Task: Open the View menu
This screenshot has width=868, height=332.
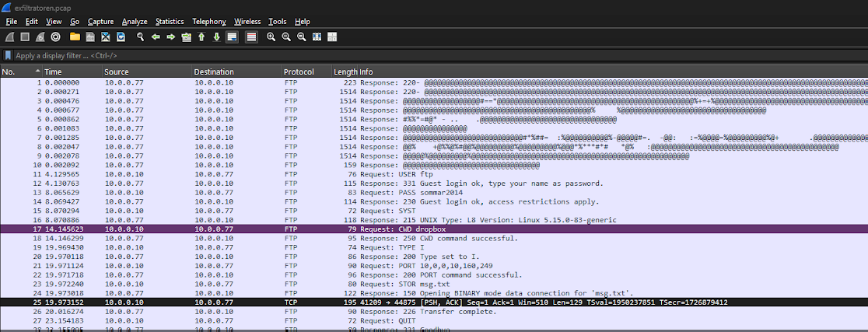Action: tap(54, 22)
